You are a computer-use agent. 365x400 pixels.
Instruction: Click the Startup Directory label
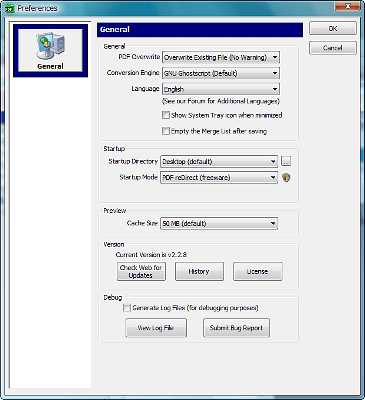(133, 161)
